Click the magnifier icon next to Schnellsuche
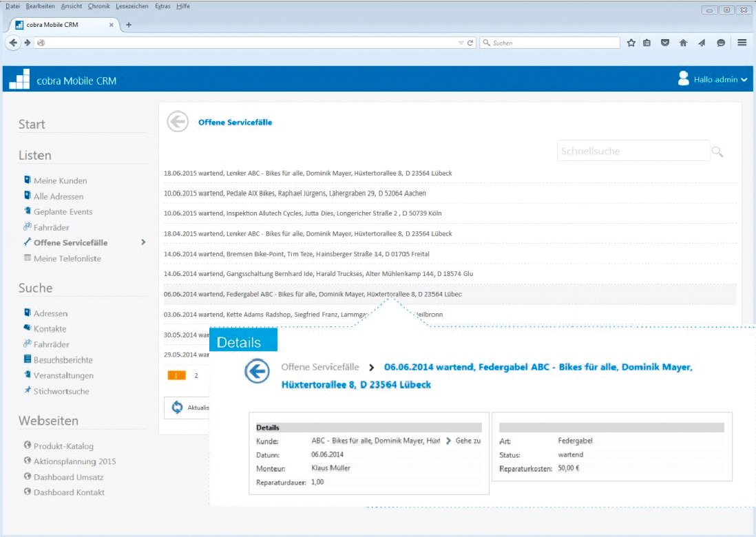The width and height of the screenshot is (756, 537). tap(717, 151)
